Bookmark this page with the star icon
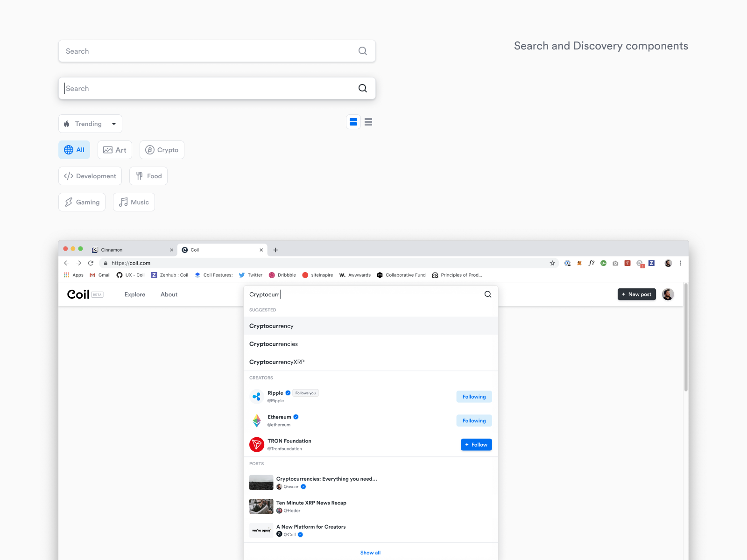The image size is (747, 560). [x=552, y=263]
